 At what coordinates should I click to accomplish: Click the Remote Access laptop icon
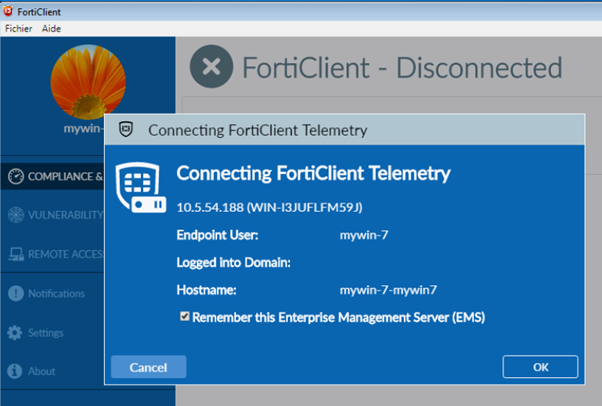[14, 254]
